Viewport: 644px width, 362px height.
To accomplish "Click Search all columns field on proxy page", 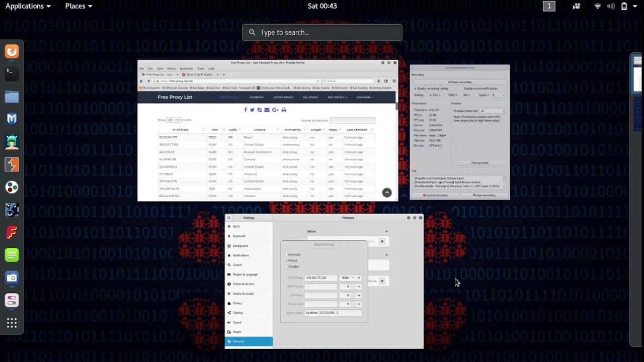I will [x=352, y=120].
